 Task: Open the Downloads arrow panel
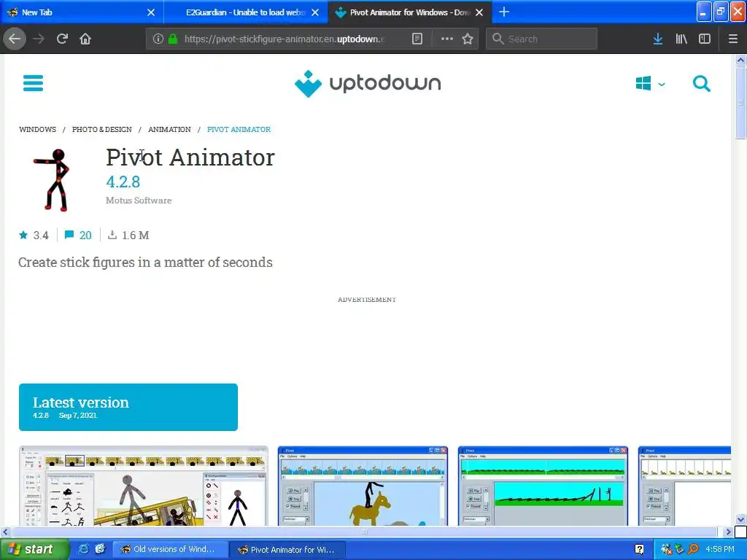658,39
